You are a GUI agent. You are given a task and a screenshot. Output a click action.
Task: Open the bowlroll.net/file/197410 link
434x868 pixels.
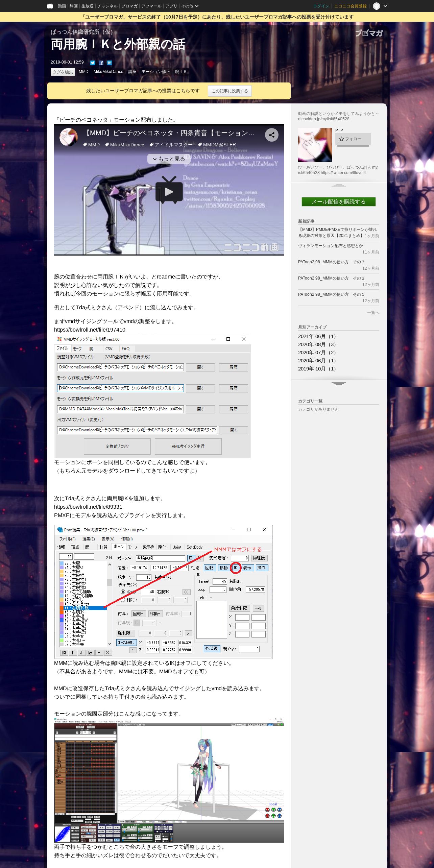click(x=90, y=330)
